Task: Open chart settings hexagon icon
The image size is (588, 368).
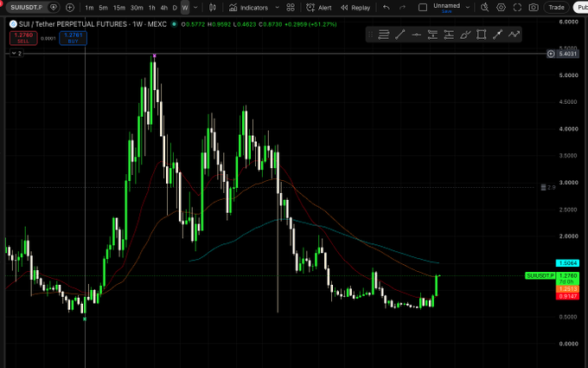Action: tap(501, 8)
